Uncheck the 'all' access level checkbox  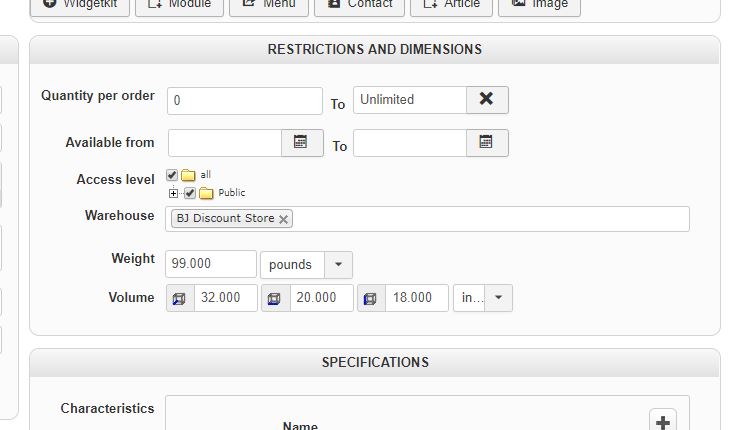point(172,175)
